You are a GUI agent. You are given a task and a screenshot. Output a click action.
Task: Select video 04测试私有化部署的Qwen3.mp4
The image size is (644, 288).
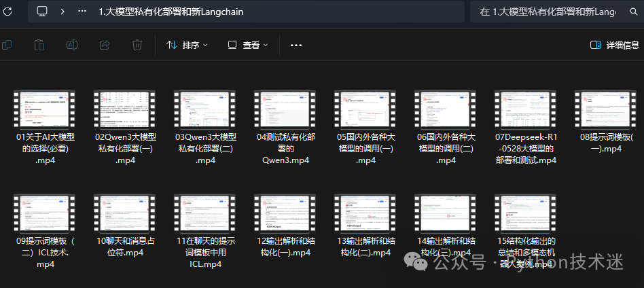tap(286, 128)
